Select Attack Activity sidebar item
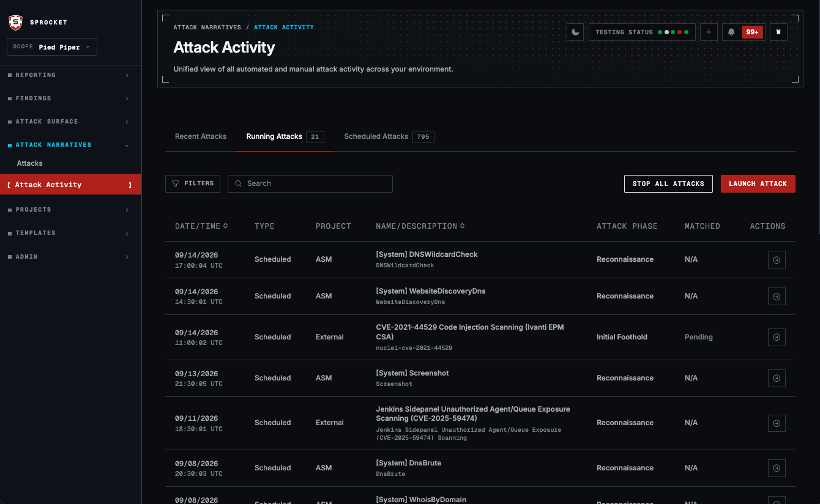Screen dimensions: 820x504 (70, 185)
